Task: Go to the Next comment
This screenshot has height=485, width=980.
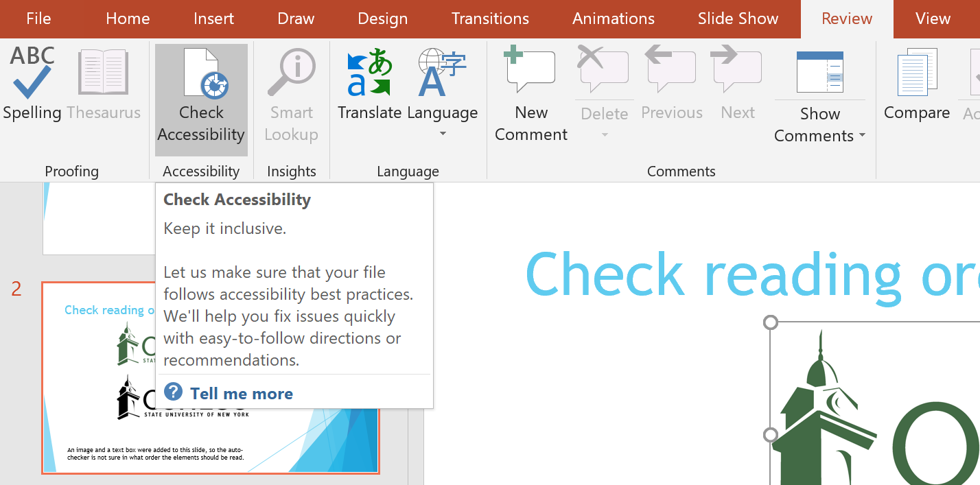Action: (738, 84)
